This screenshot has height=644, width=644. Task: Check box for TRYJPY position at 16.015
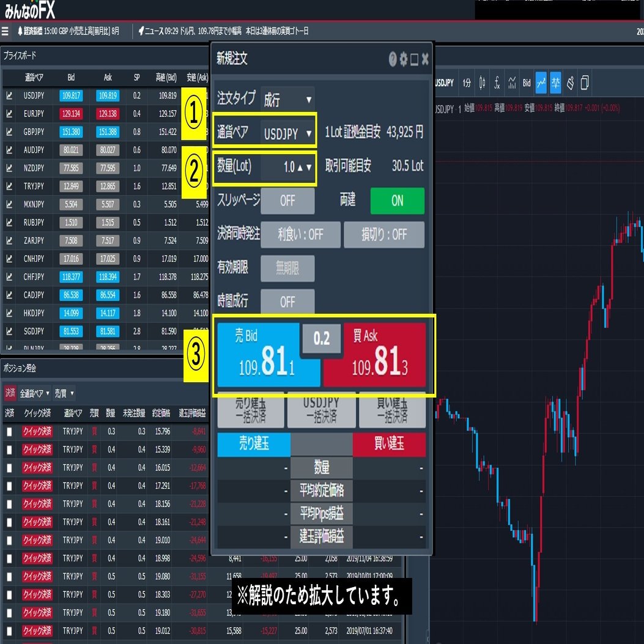pos(9,468)
